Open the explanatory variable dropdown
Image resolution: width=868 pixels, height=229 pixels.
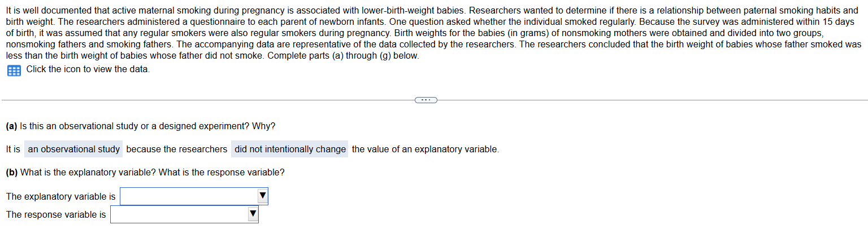tap(194, 196)
